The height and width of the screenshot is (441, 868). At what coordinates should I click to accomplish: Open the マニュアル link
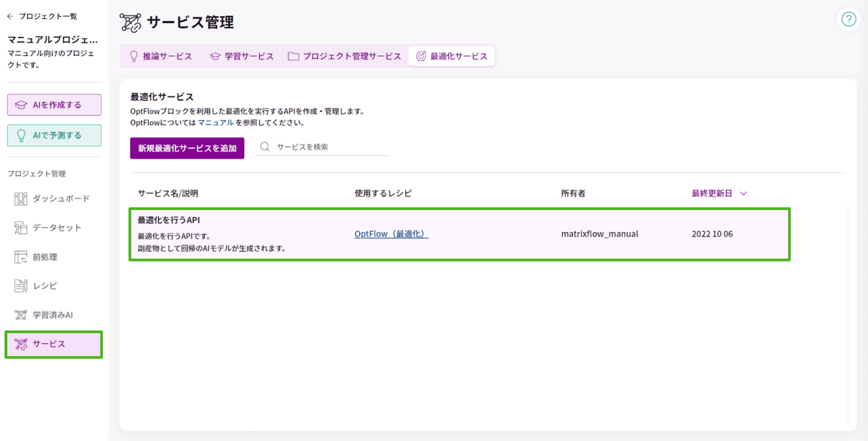(x=215, y=122)
